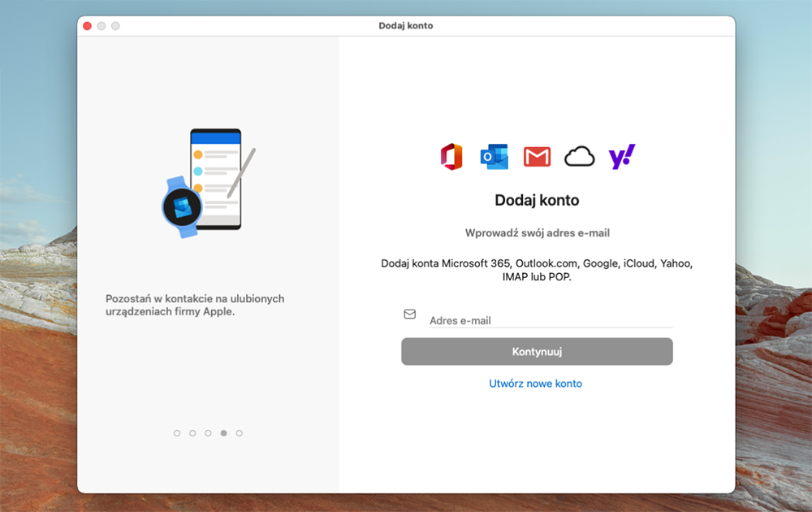Viewport: 812px width, 512px height.
Task: Click the iCloud cloud logo icon
Action: [580, 157]
